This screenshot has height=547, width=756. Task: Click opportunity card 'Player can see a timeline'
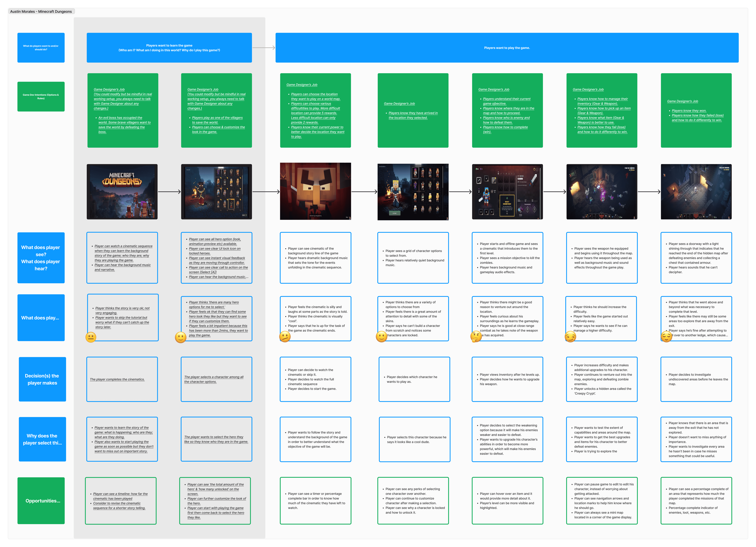(121, 501)
